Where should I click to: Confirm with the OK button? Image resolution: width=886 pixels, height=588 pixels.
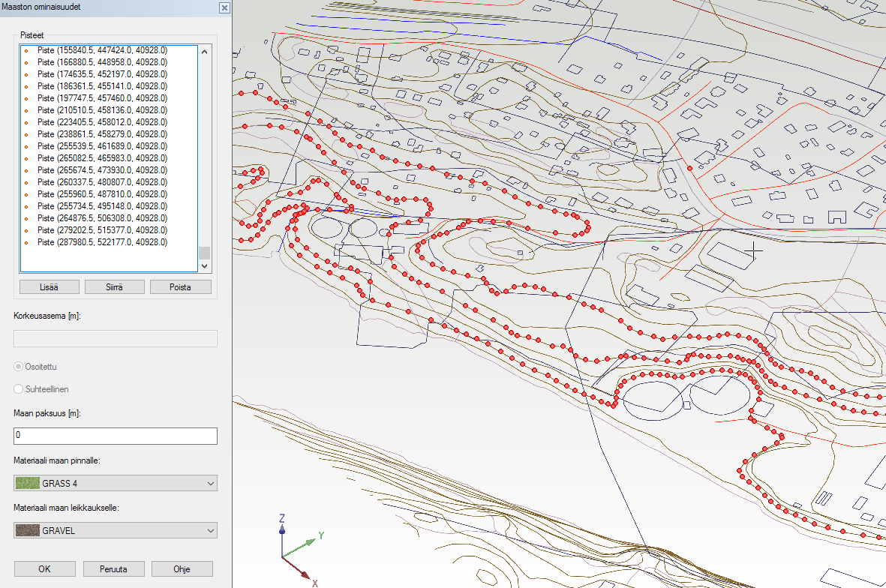click(44, 568)
